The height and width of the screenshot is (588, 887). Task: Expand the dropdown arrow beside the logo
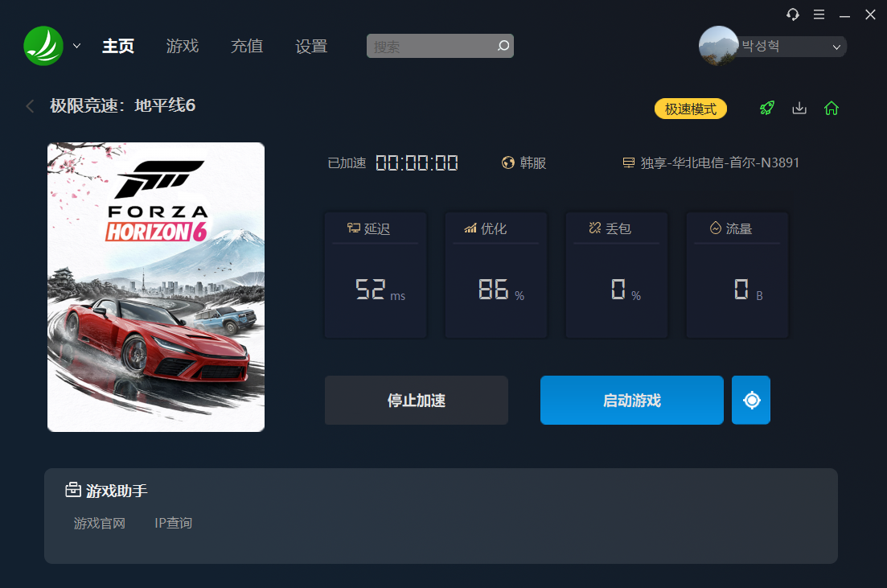(x=77, y=46)
